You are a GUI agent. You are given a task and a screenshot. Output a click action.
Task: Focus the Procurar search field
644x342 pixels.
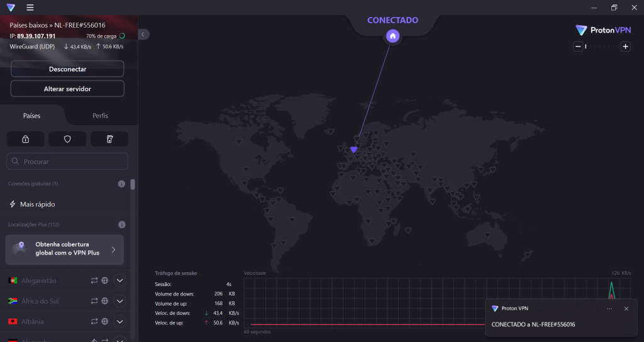point(67,162)
